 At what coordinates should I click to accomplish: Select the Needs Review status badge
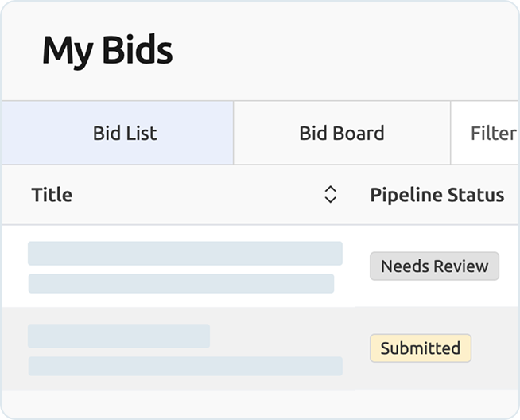[x=434, y=266]
